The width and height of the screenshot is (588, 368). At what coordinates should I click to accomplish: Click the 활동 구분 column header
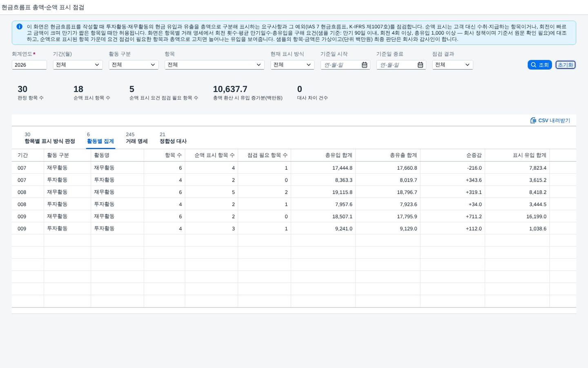click(x=67, y=155)
